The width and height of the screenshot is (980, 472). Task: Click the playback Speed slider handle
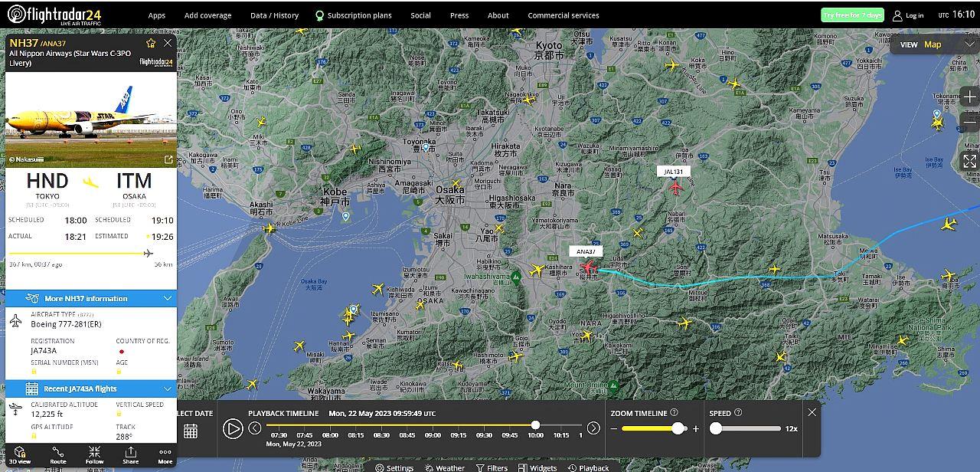(716, 428)
